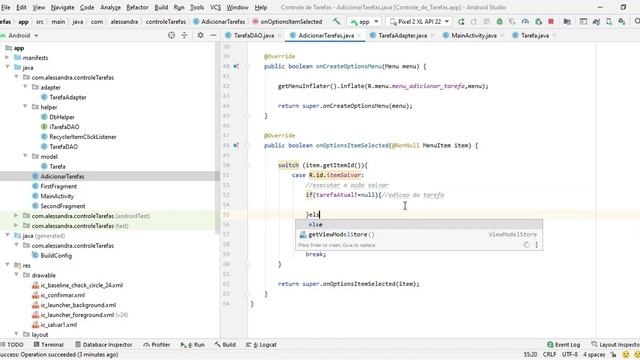Select BuildConfig in project tree
Viewport: 640px width, 360px height.
(56, 256)
